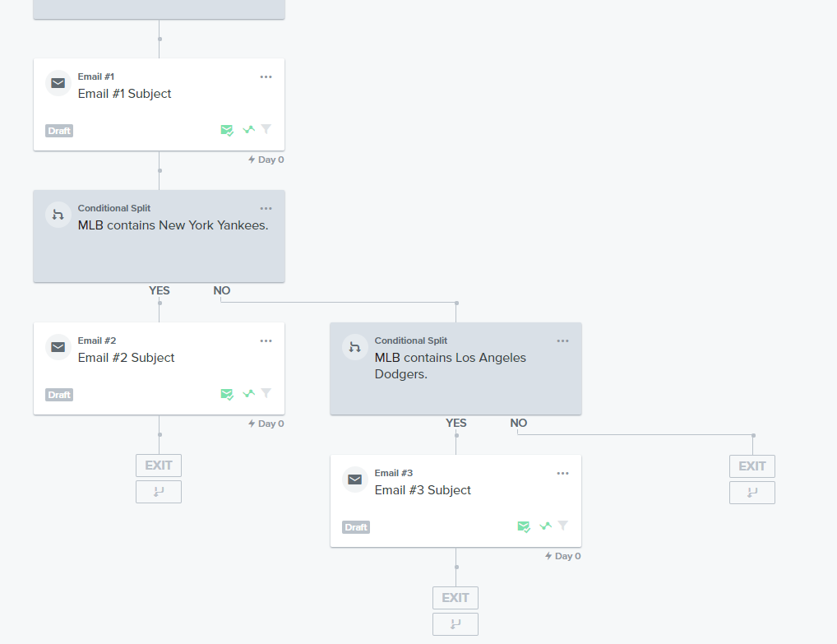This screenshot has width=837, height=644.
Task: Select MLB contains Los Angeles Dodgers text
Action: [x=450, y=366]
